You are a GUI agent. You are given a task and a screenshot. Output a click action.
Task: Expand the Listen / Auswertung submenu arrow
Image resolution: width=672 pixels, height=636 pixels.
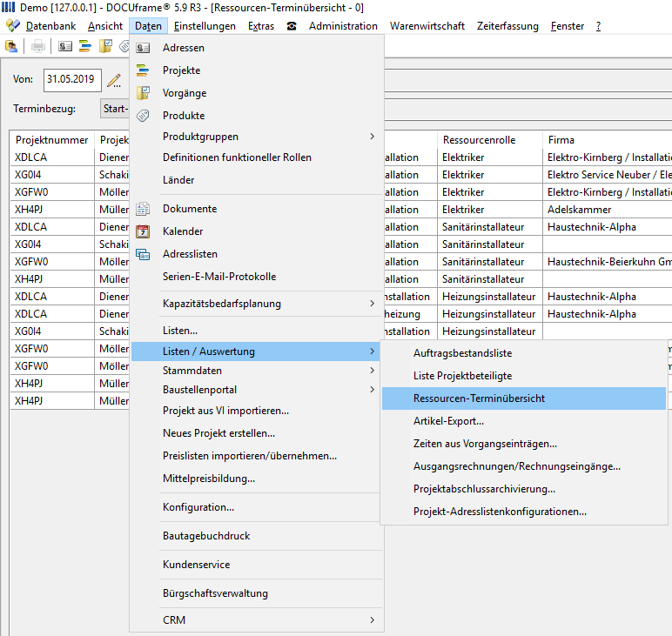[372, 351]
